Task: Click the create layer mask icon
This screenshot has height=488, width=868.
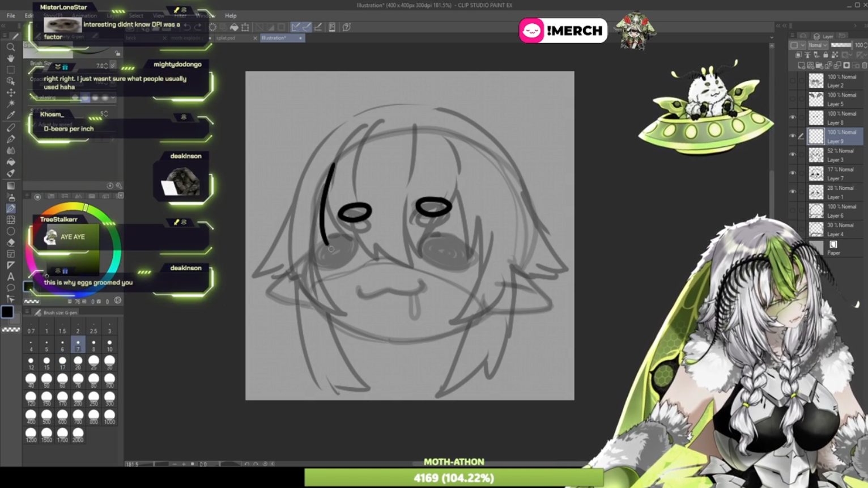Action: [x=846, y=65]
